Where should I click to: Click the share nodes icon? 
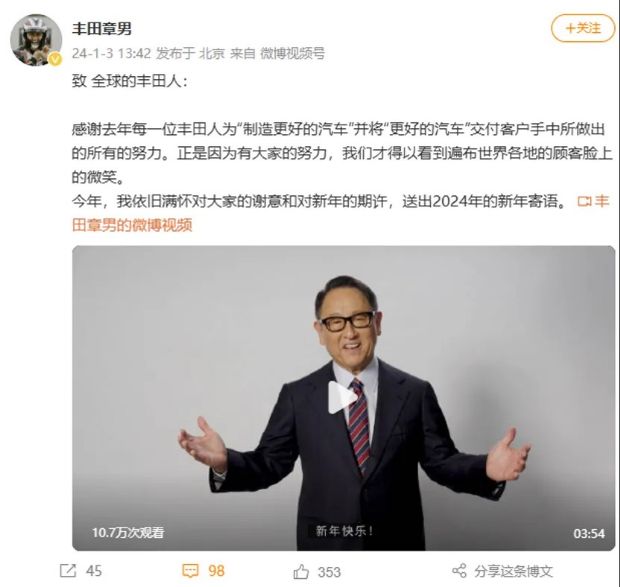(x=459, y=571)
